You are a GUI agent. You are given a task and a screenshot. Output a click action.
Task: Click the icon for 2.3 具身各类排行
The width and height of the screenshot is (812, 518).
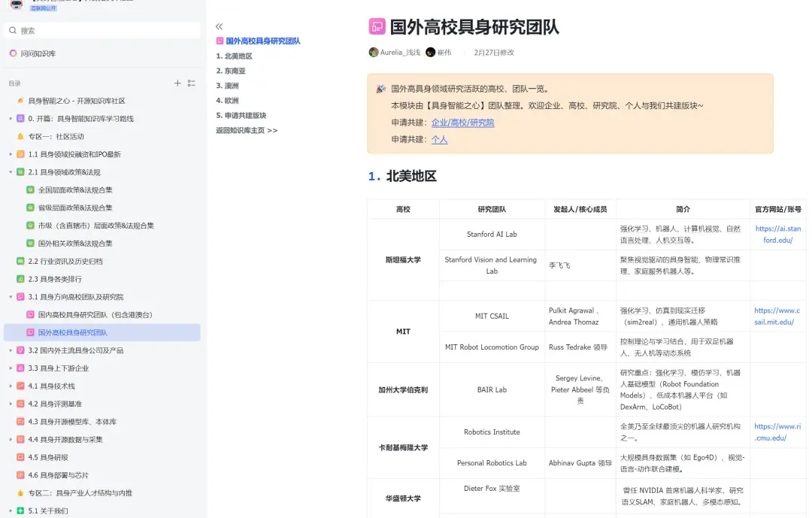(x=20, y=279)
